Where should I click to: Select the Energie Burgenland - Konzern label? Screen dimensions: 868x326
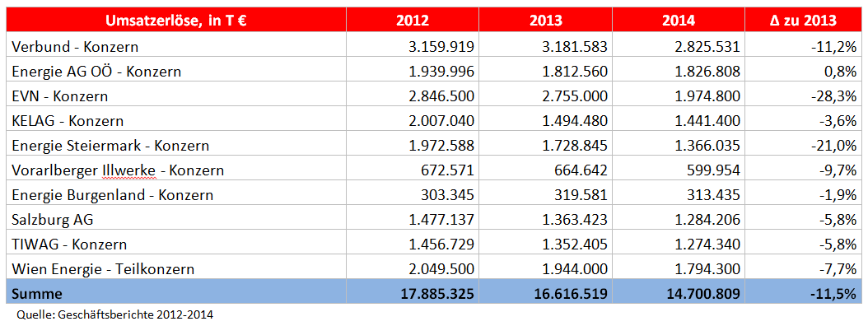tap(112, 195)
